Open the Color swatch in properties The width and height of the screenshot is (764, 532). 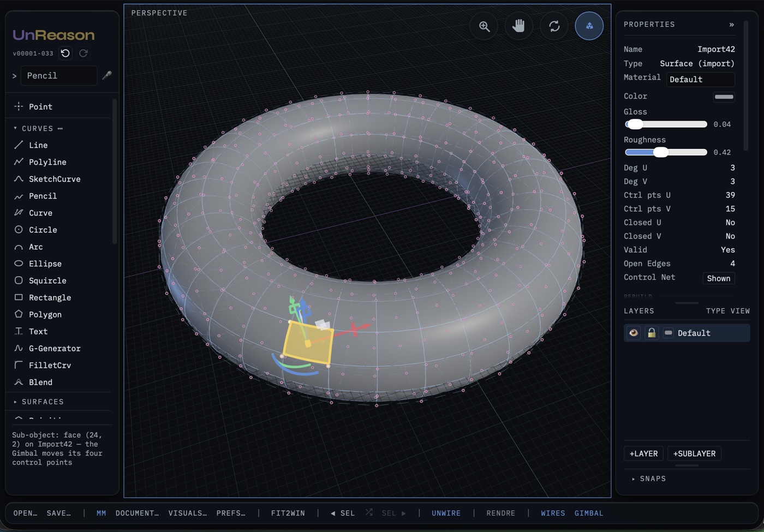(724, 97)
